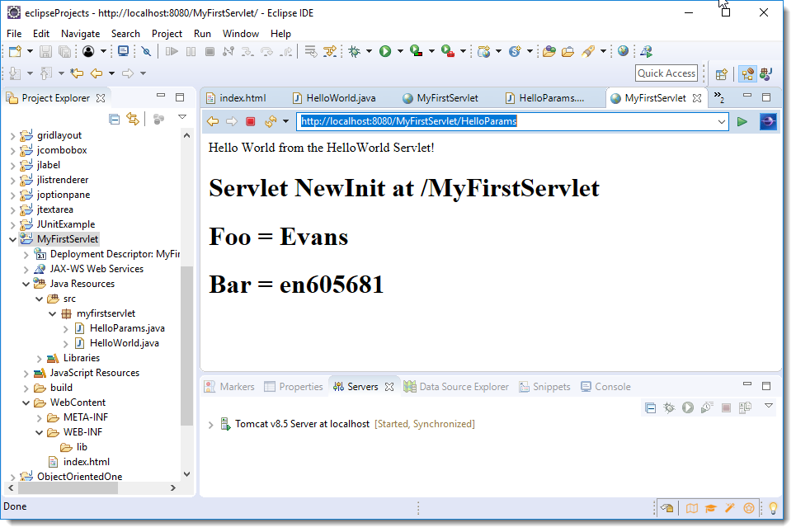This screenshot has width=796, height=532.
Task: Switch to the Java EE perspective icon
Action: point(747,74)
